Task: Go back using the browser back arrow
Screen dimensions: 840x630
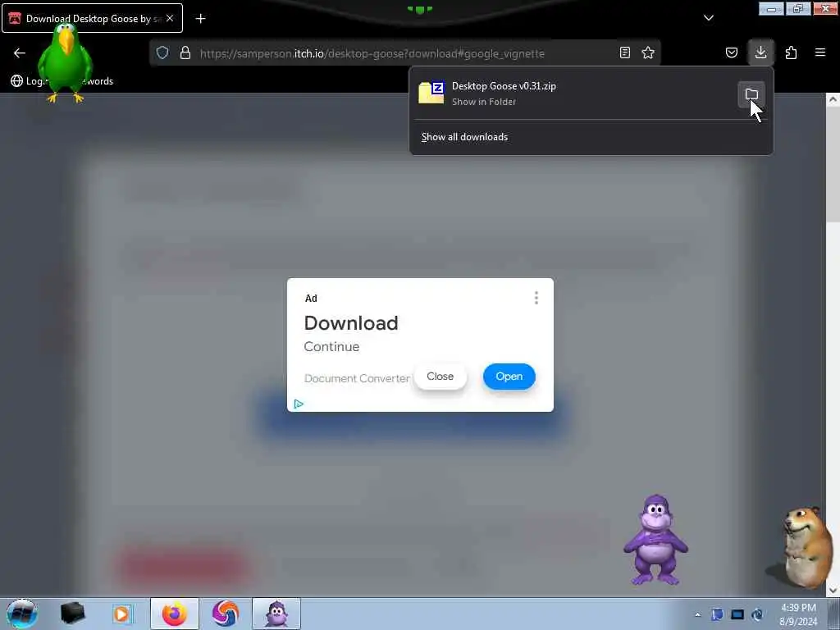Action: click(20, 52)
